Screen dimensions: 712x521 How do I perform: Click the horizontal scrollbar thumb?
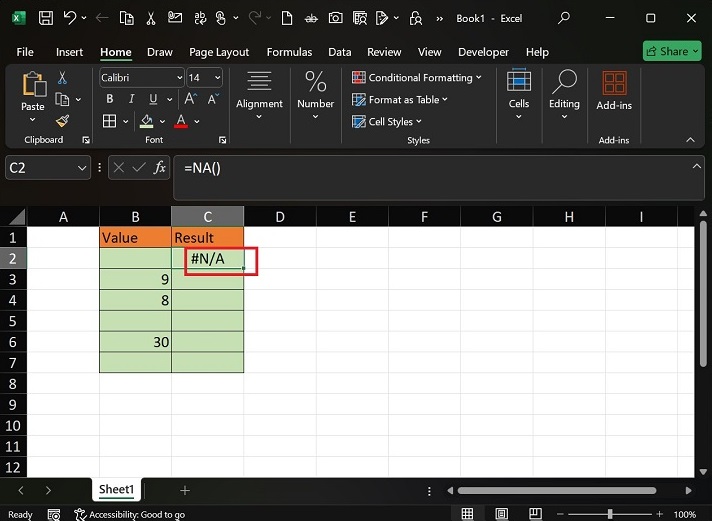557,490
